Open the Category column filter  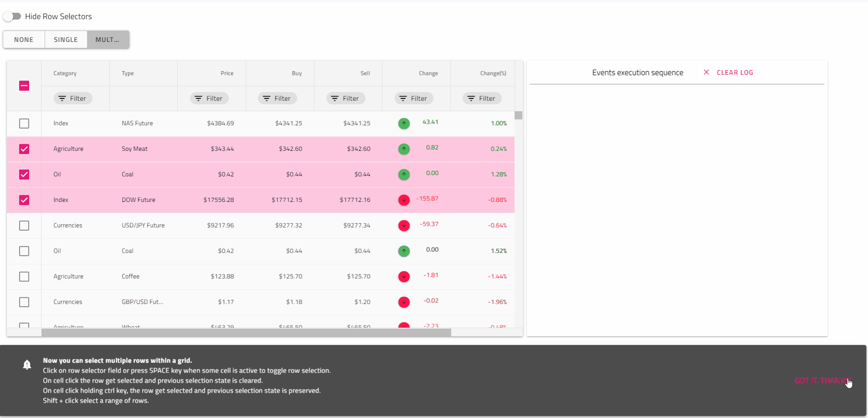coord(73,98)
